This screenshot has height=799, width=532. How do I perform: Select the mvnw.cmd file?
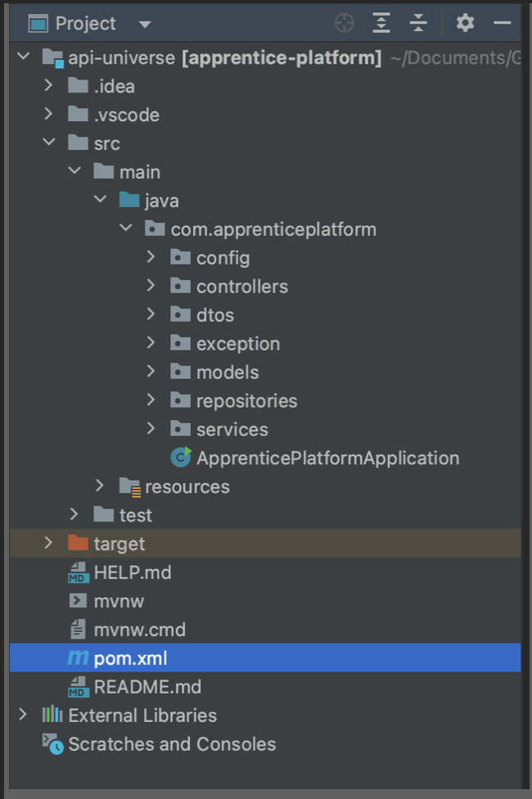point(139,630)
